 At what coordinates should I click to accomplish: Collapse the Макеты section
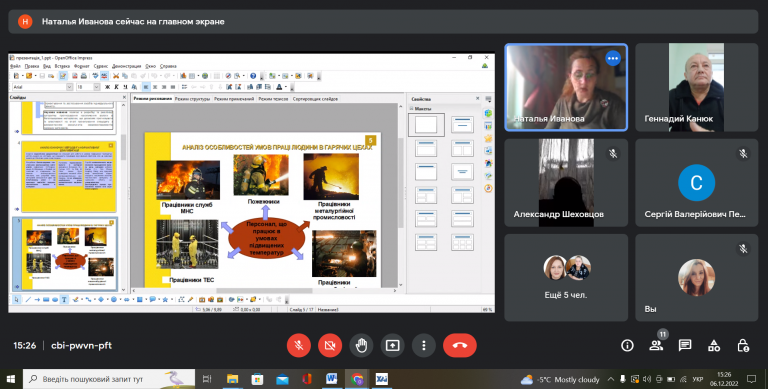click(x=412, y=108)
